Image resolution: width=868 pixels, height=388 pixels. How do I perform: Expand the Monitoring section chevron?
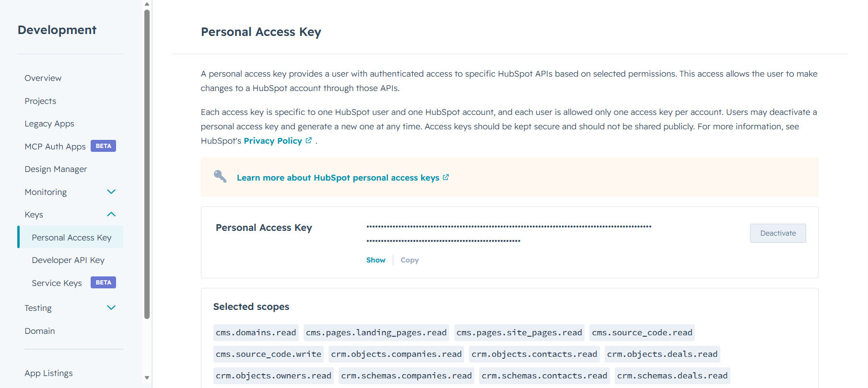pyautogui.click(x=111, y=192)
